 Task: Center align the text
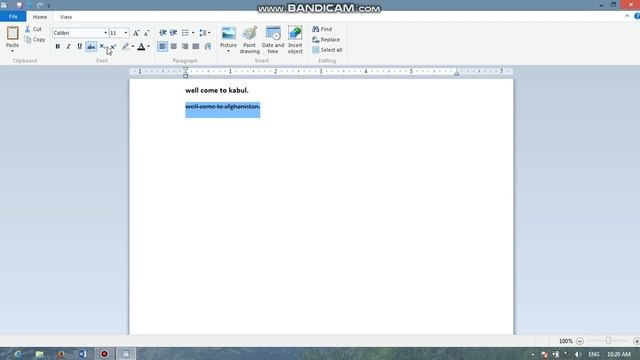[173, 47]
